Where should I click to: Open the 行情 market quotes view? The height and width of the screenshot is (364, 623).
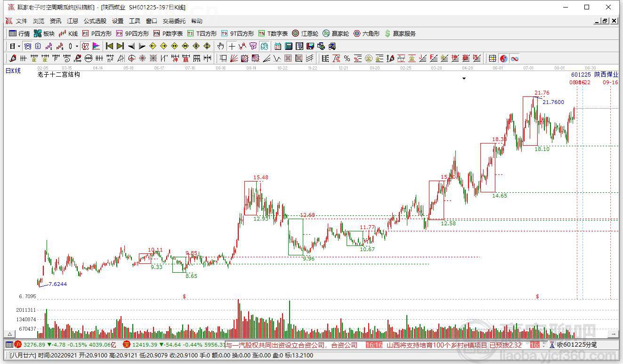coord(19,33)
